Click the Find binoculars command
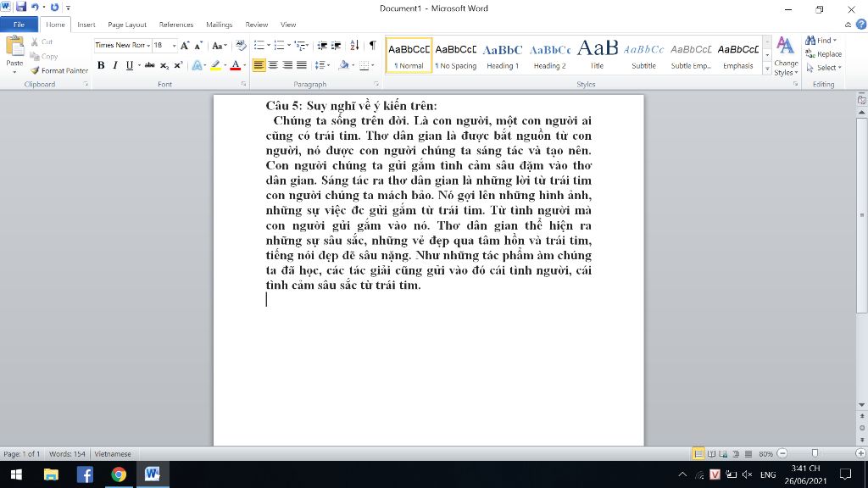 click(x=821, y=41)
